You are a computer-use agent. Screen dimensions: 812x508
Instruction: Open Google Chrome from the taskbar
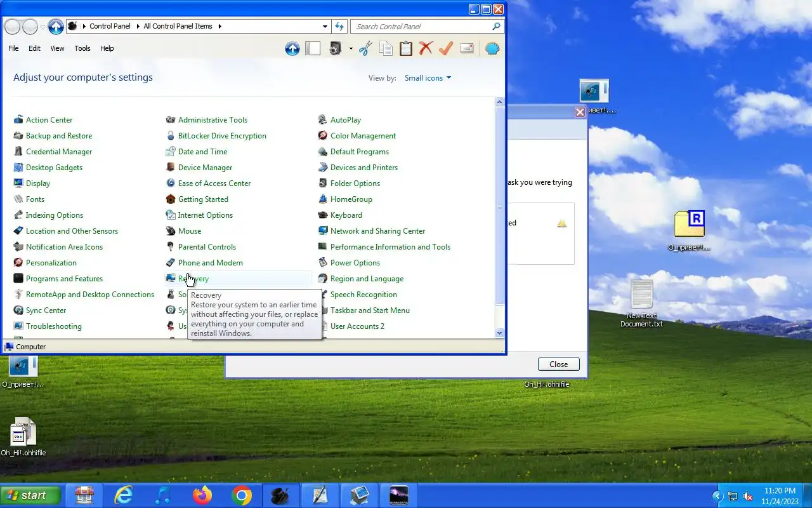click(x=242, y=495)
